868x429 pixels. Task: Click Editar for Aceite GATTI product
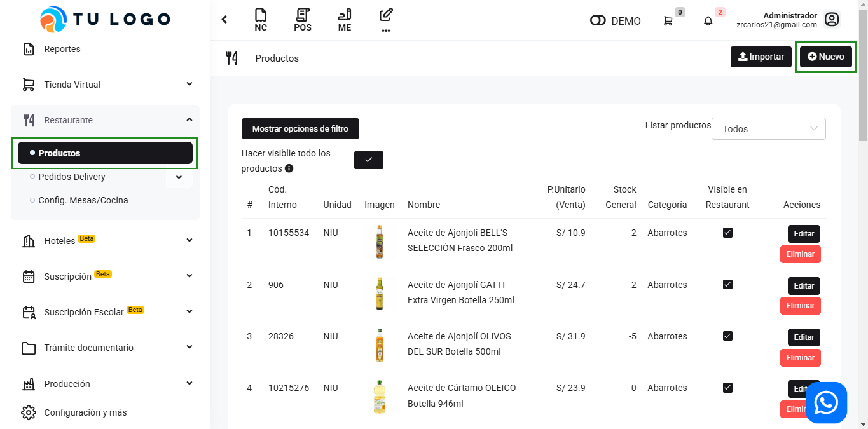click(x=804, y=286)
